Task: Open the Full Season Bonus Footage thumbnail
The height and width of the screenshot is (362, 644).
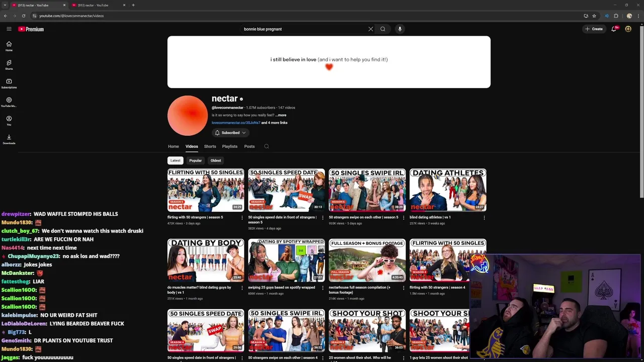Action: [367, 260]
